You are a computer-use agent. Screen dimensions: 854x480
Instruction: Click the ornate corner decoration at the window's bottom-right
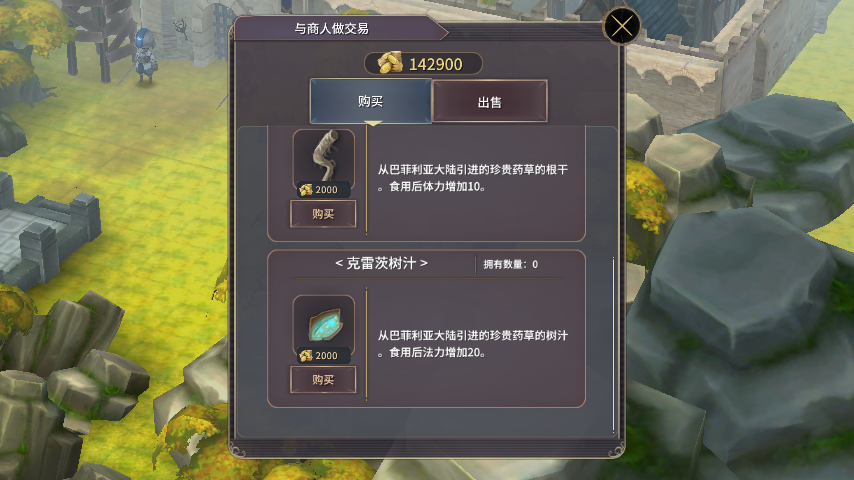tap(616, 449)
